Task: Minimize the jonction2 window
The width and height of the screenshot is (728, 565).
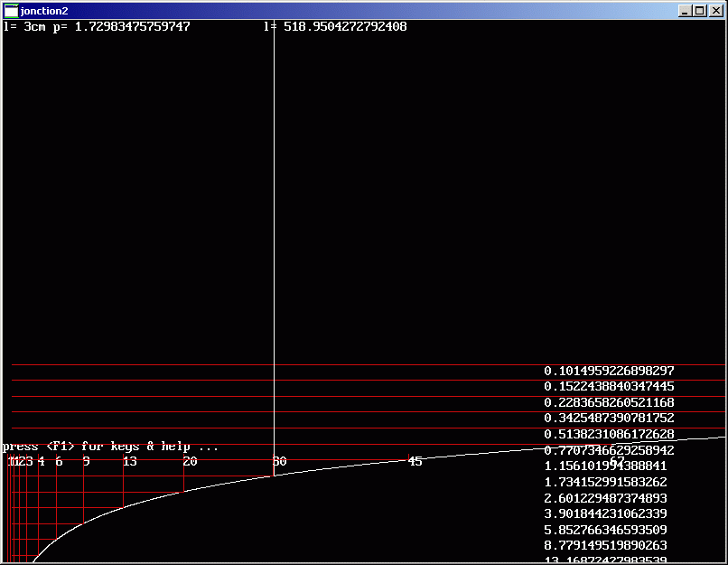Action: [686, 11]
